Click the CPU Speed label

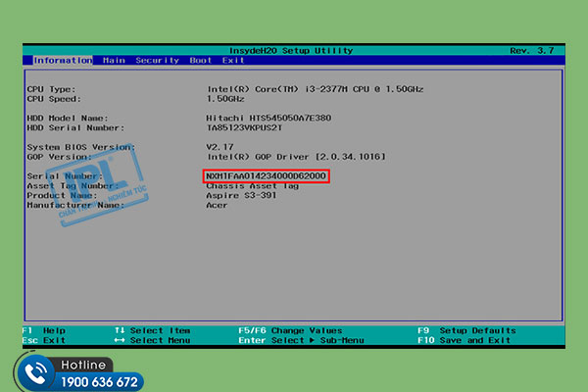[x=54, y=99]
